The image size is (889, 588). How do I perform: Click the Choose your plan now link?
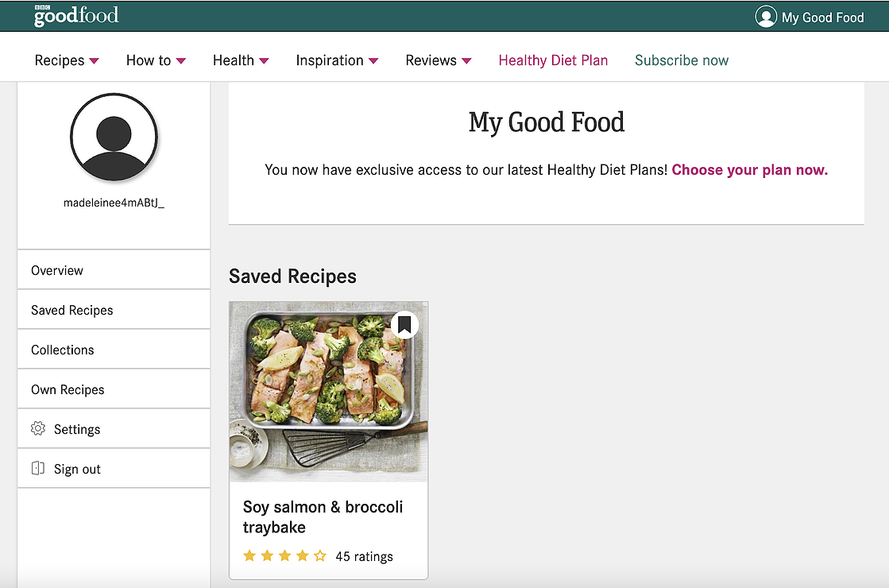click(x=749, y=170)
